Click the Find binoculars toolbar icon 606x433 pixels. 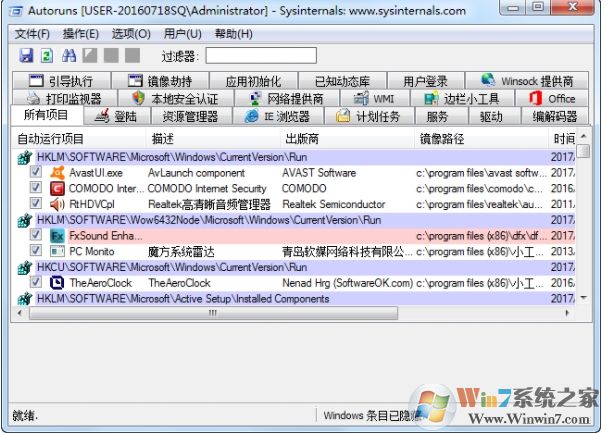(69, 55)
